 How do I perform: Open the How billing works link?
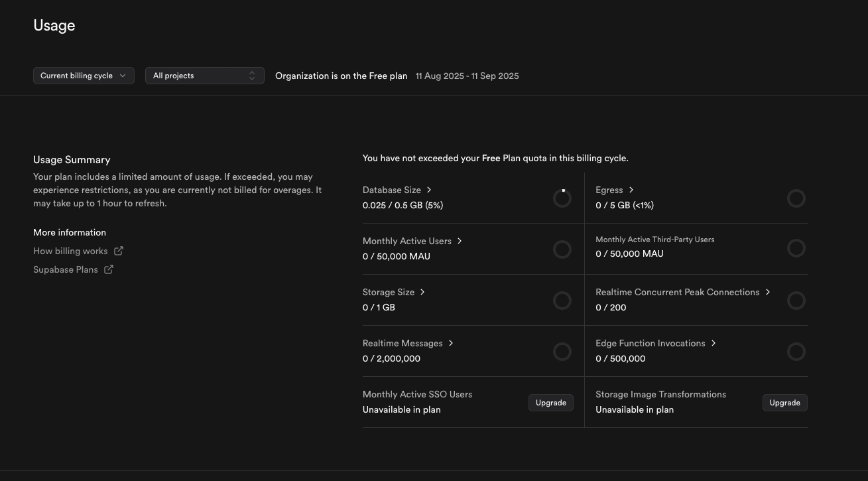click(70, 251)
